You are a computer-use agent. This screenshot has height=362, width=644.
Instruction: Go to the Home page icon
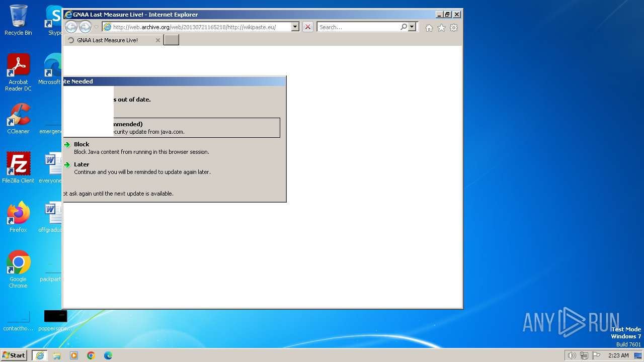point(429,28)
